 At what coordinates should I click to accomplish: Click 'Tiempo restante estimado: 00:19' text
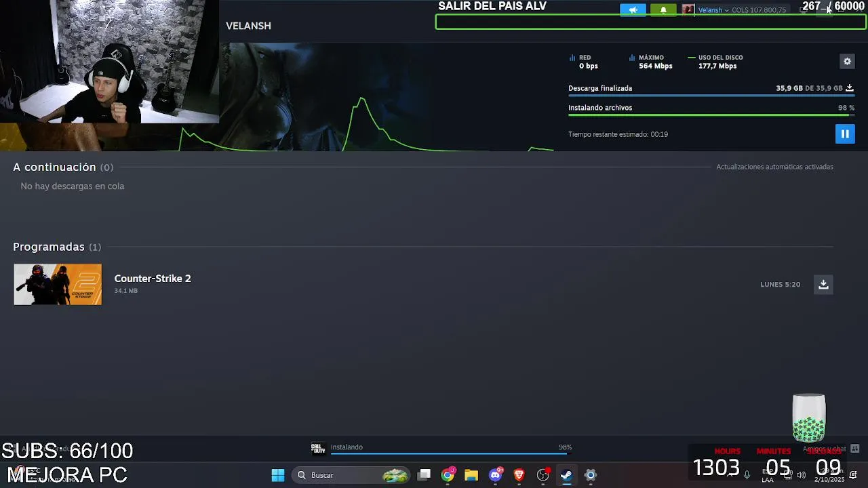618,134
